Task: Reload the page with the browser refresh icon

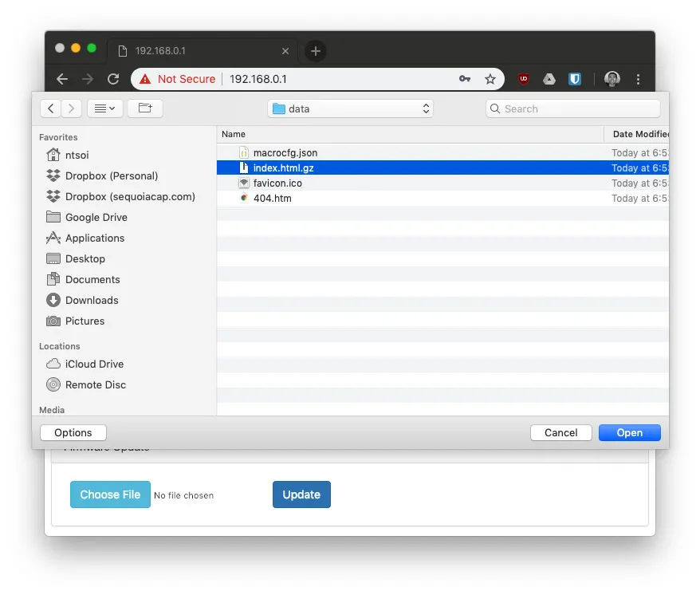Action: pos(113,79)
